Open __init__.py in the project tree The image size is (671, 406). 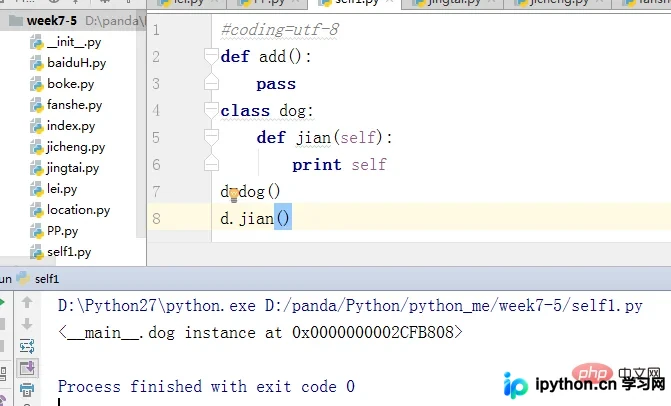click(74, 42)
